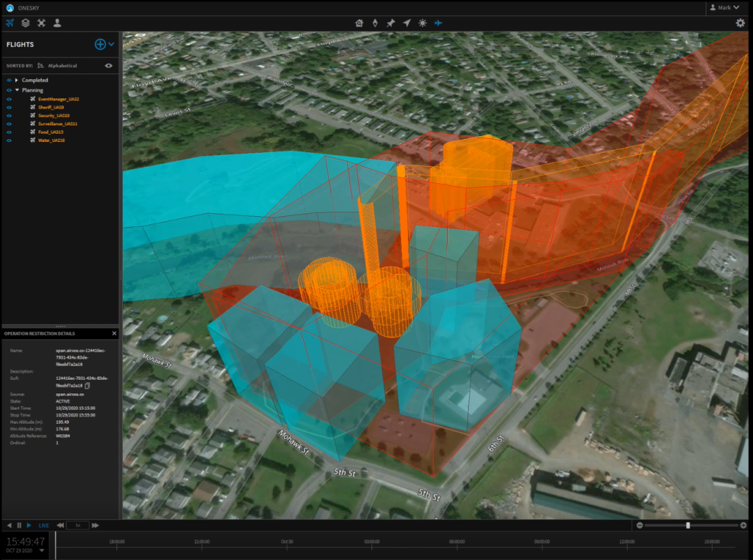Click the pushpin icon in toolbar

tap(390, 23)
